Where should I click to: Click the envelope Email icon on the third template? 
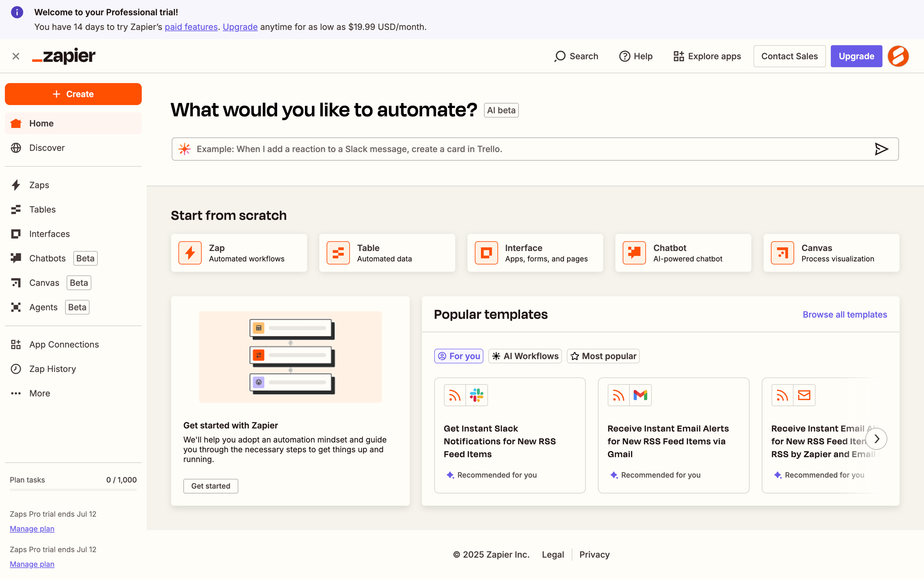point(804,395)
